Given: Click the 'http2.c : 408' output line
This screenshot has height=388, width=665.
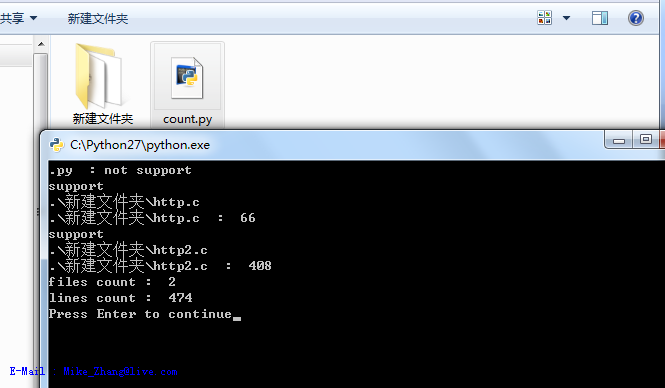Looking at the screenshot, I should tap(160, 266).
